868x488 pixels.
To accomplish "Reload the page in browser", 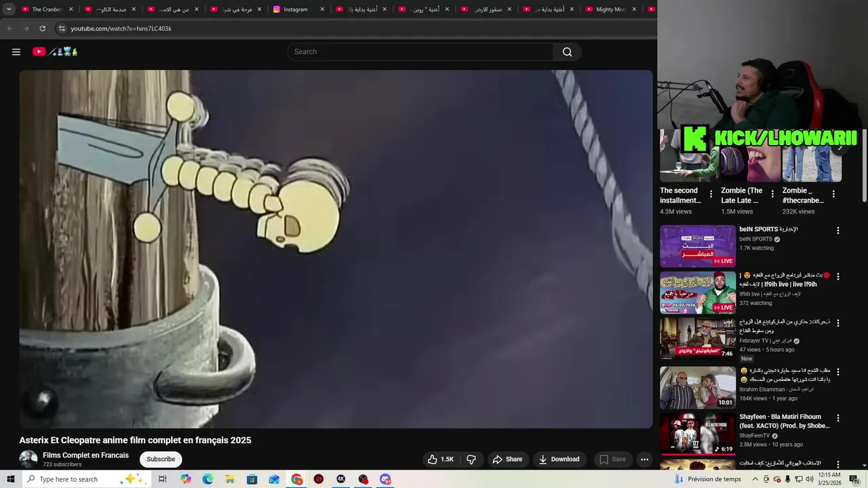I will [x=42, y=28].
